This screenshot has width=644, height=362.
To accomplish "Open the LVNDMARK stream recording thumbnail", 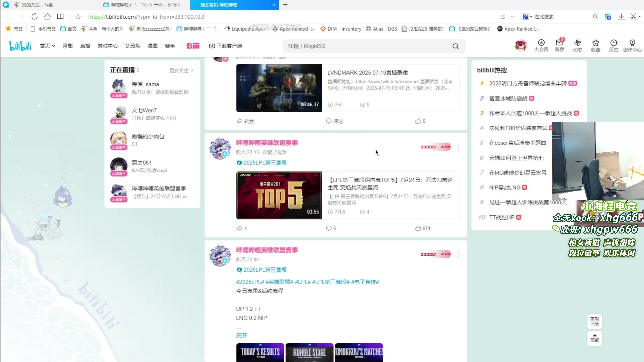I will coord(279,88).
